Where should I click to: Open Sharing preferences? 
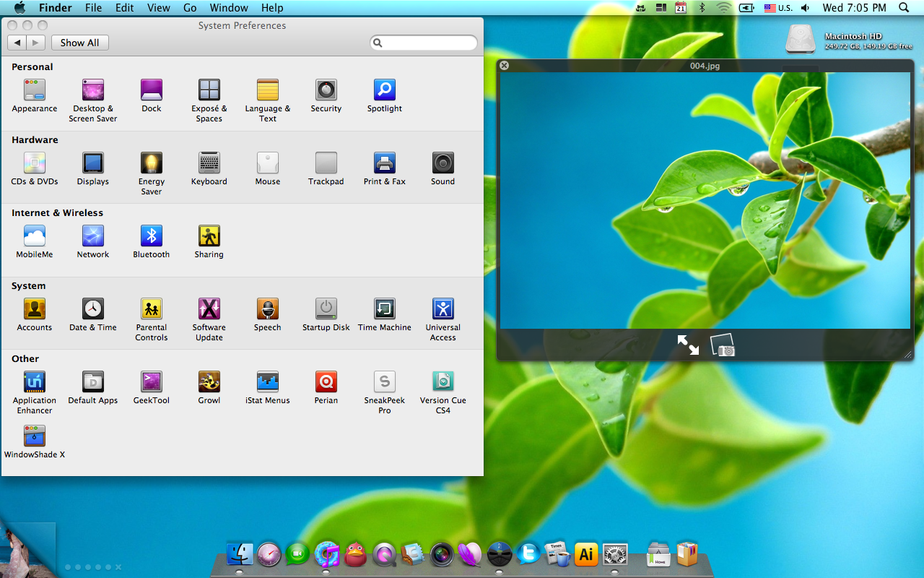(209, 241)
